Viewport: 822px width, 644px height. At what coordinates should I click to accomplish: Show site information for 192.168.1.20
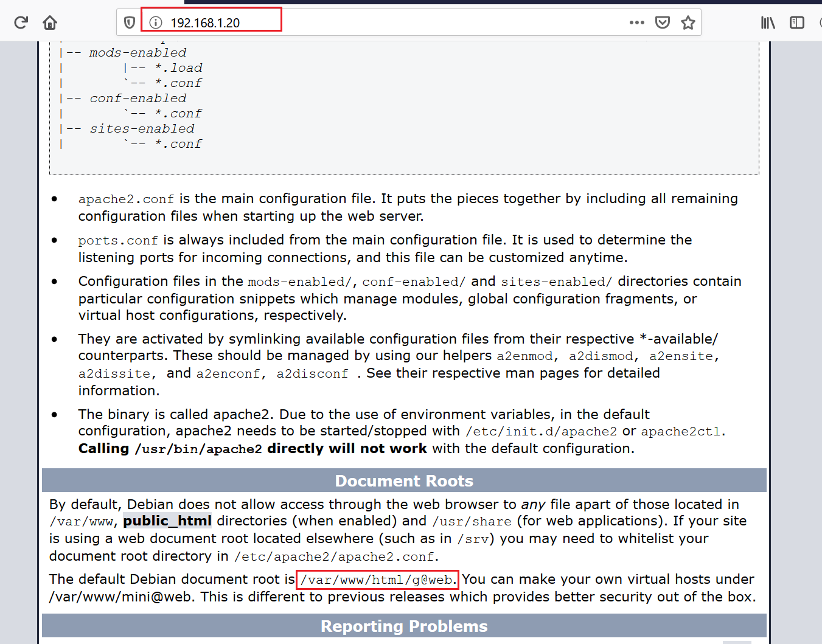point(156,23)
